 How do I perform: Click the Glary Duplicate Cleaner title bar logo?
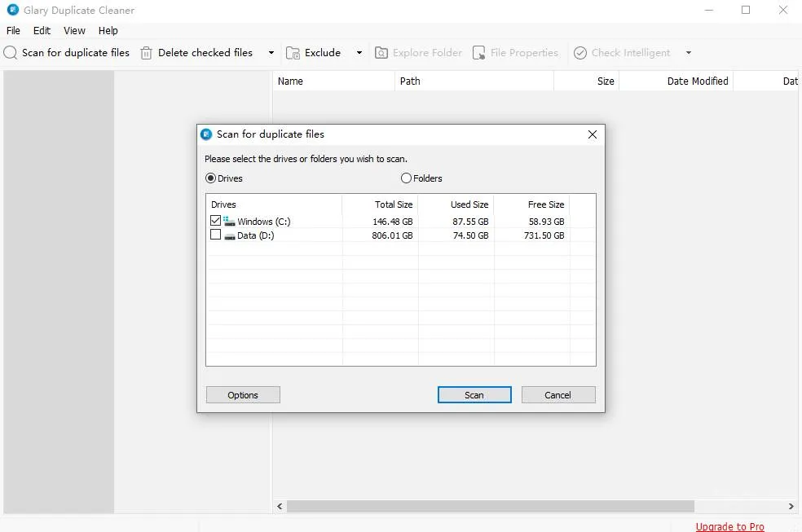coord(13,10)
